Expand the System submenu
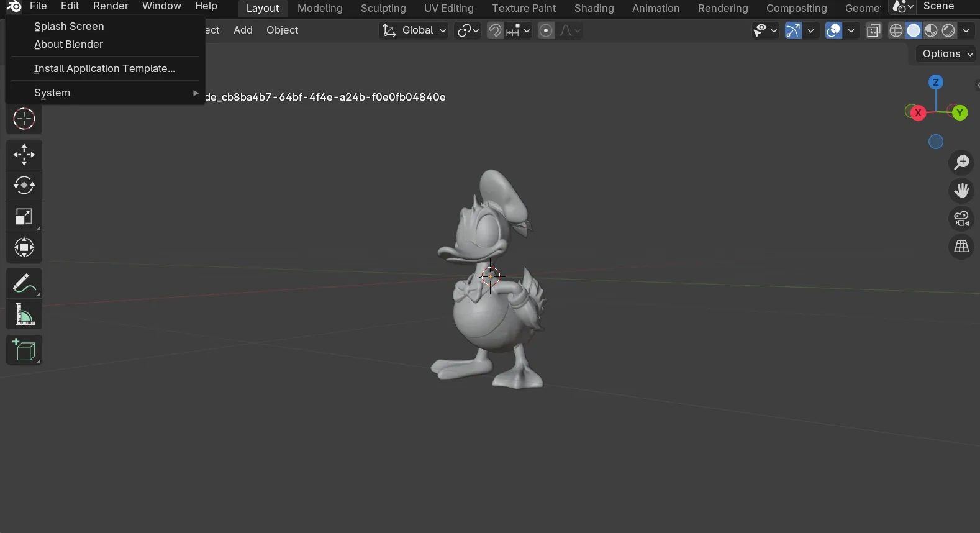 click(x=105, y=93)
